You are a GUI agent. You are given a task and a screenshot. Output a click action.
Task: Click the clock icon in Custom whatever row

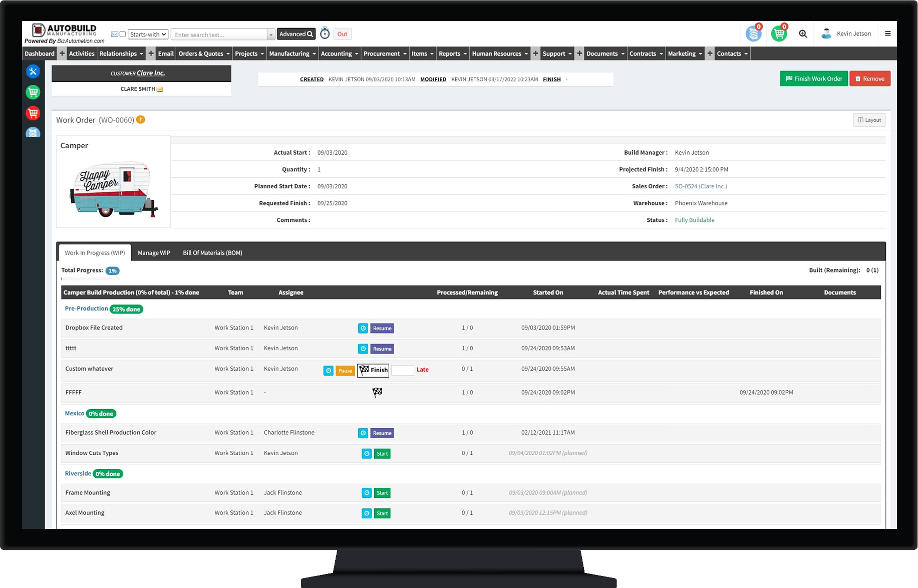point(329,371)
